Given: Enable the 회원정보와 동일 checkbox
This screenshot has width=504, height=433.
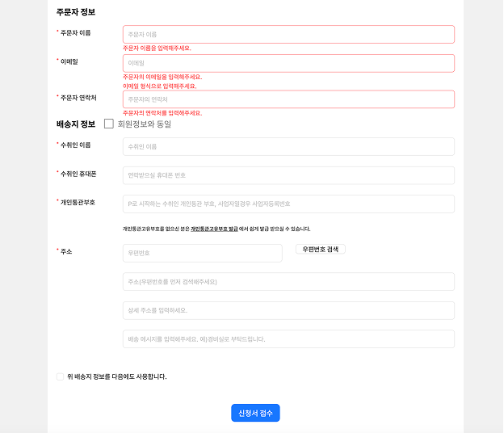Looking at the screenshot, I should coord(109,124).
